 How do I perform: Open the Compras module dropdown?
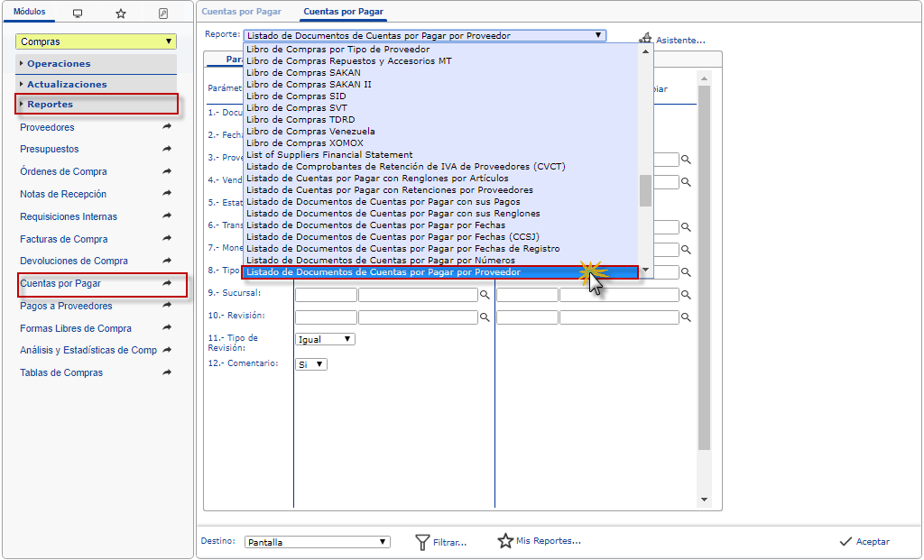pyautogui.click(x=96, y=41)
